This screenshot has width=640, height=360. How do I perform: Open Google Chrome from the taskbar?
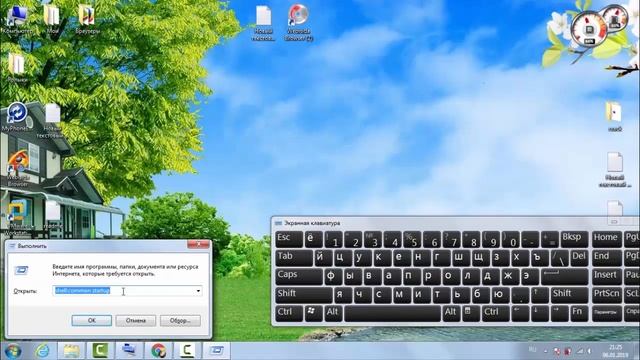pyautogui.click(x=158, y=351)
